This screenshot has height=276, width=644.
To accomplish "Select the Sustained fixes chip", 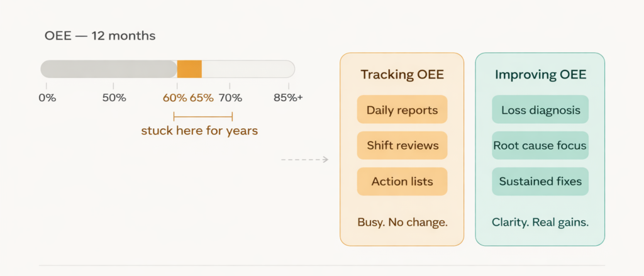I will coord(540,181).
